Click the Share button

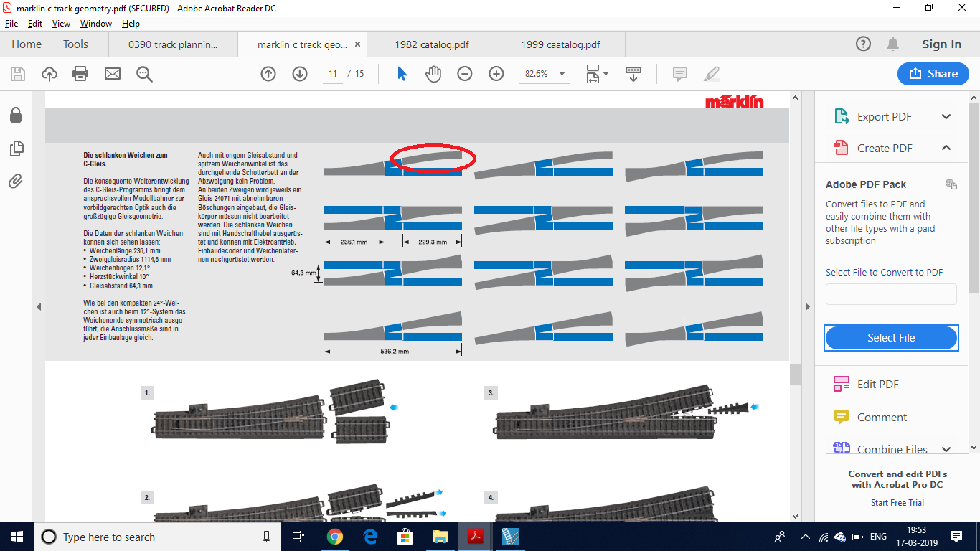[x=933, y=74]
